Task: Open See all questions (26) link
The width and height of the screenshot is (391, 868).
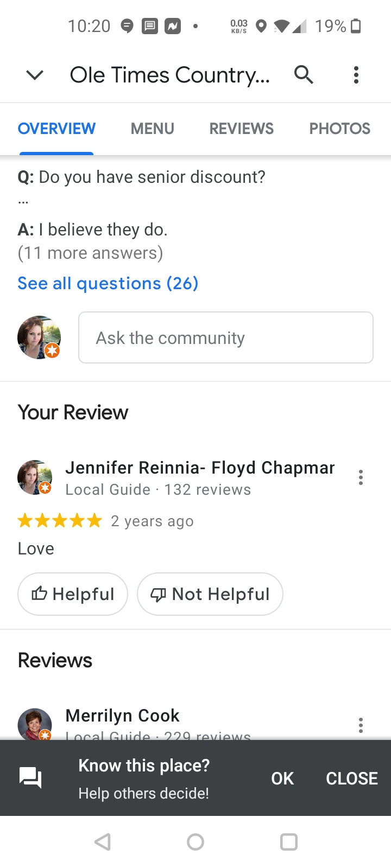Action: pos(108,283)
